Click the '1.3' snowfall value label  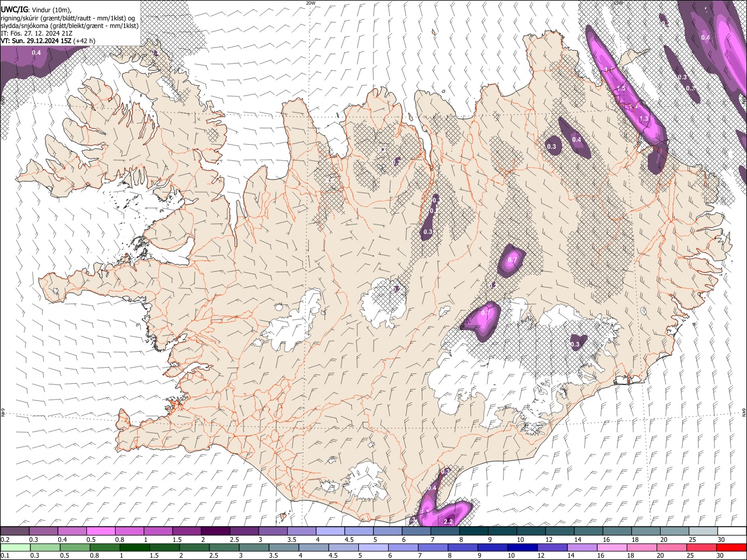point(644,118)
